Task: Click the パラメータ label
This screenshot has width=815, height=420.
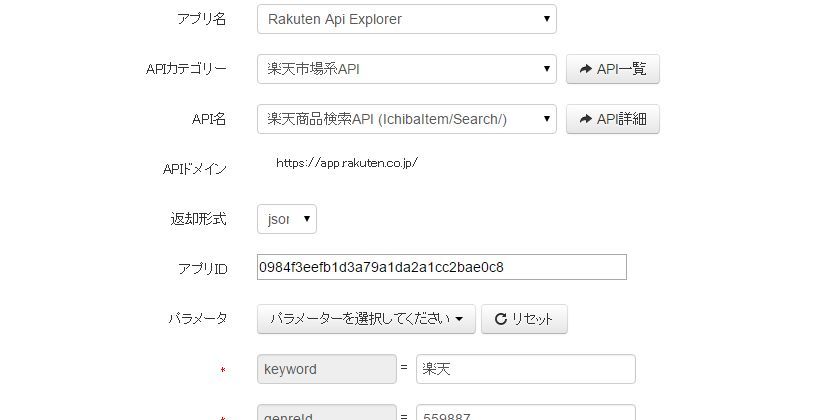Action: tap(198, 319)
